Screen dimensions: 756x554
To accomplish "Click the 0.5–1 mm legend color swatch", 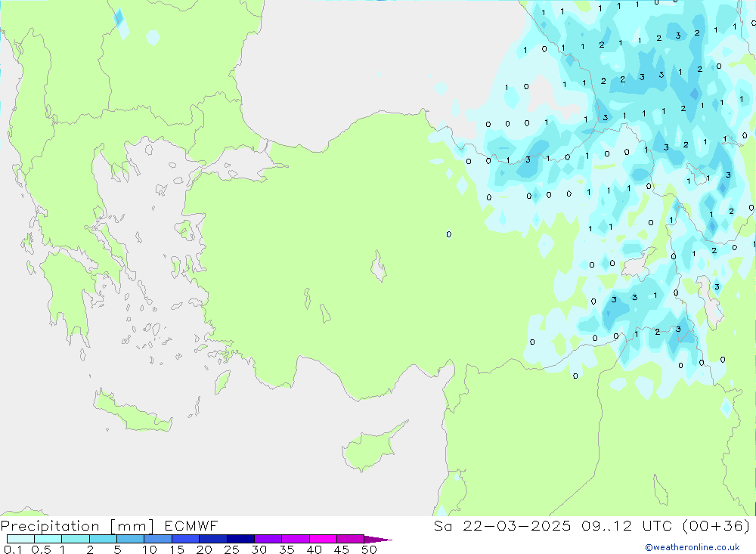I will (48, 539).
